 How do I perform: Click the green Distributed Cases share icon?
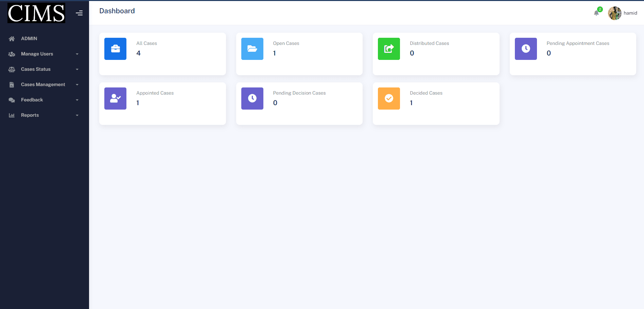tap(389, 49)
